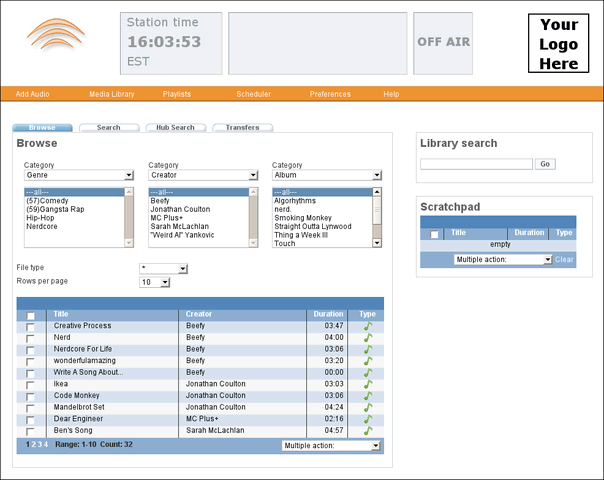Click audio note icon for Code Monkey
The height and width of the screenshot is (480, 604).
tap(368, 396)
